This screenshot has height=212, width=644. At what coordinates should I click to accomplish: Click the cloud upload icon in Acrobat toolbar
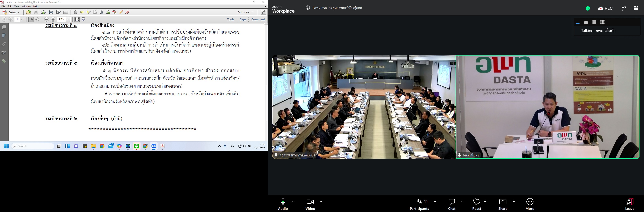click(x=43, y=12)
